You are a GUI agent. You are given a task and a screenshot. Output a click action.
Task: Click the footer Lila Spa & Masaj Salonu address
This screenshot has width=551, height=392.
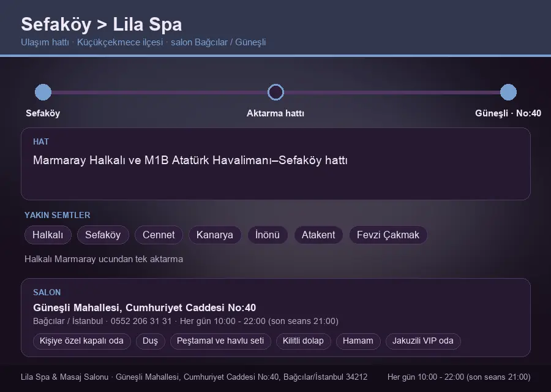click(194, 377)
